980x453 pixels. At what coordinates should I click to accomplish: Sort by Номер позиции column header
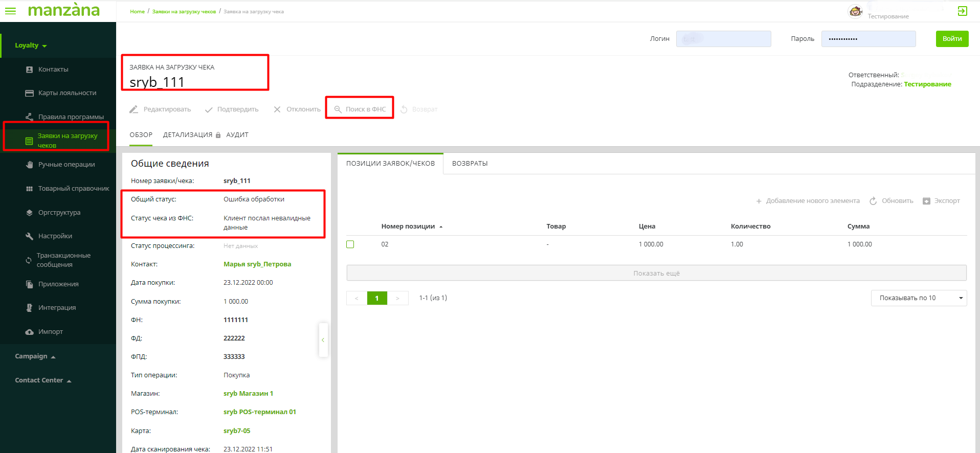tap(408, 227)
